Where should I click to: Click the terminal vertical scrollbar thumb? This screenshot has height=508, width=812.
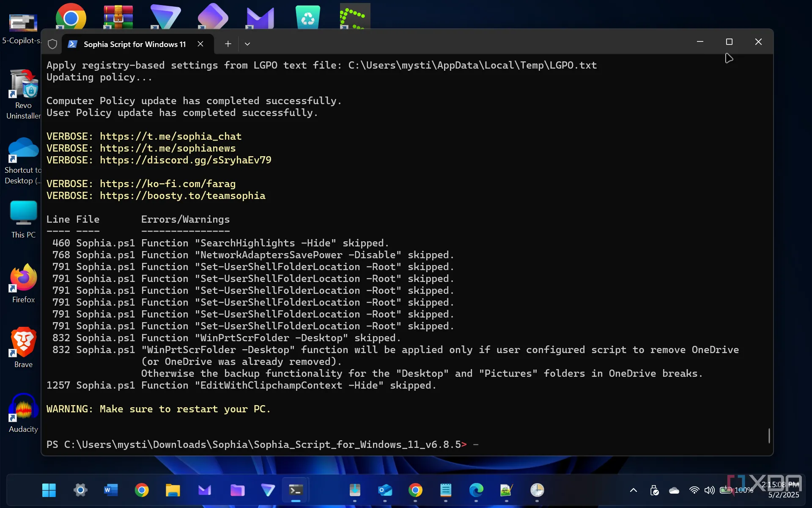(768, 436)
